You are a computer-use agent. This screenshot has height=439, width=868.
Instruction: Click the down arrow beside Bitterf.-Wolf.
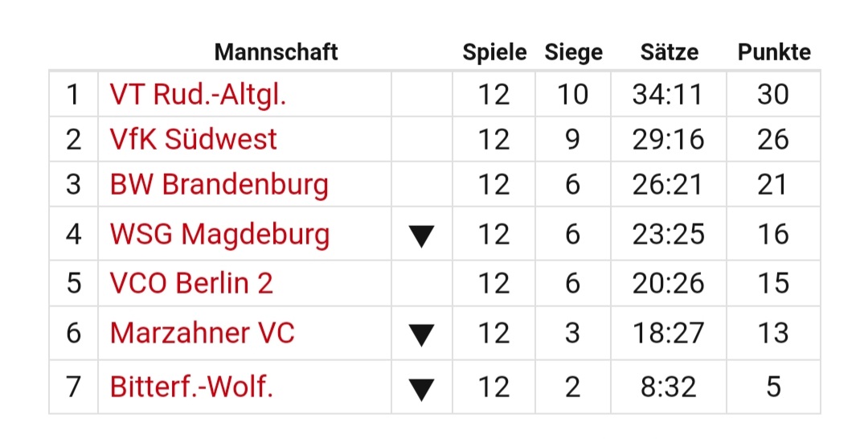point(421,389)
